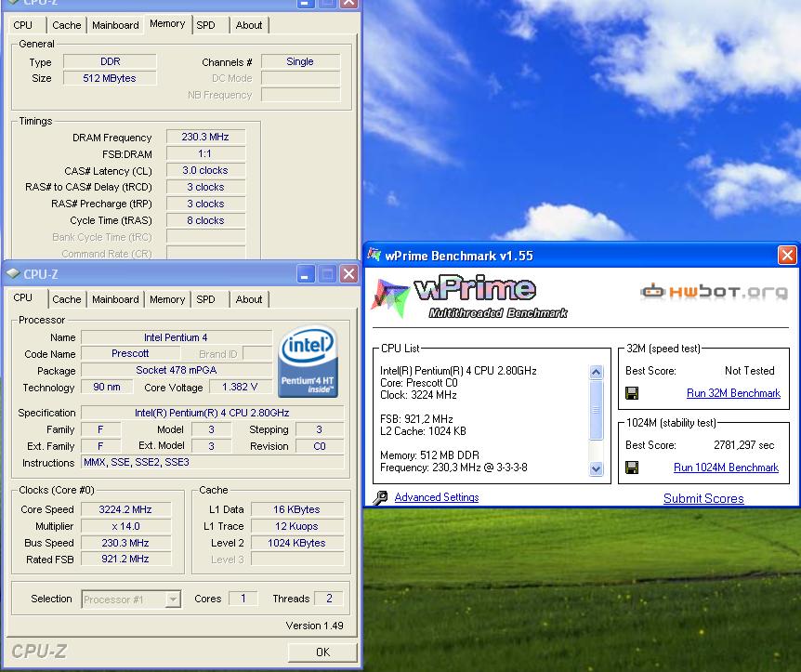Click the CAS# Latency value 3.0 clocks
Screen dimensions: 801x672
205,171
